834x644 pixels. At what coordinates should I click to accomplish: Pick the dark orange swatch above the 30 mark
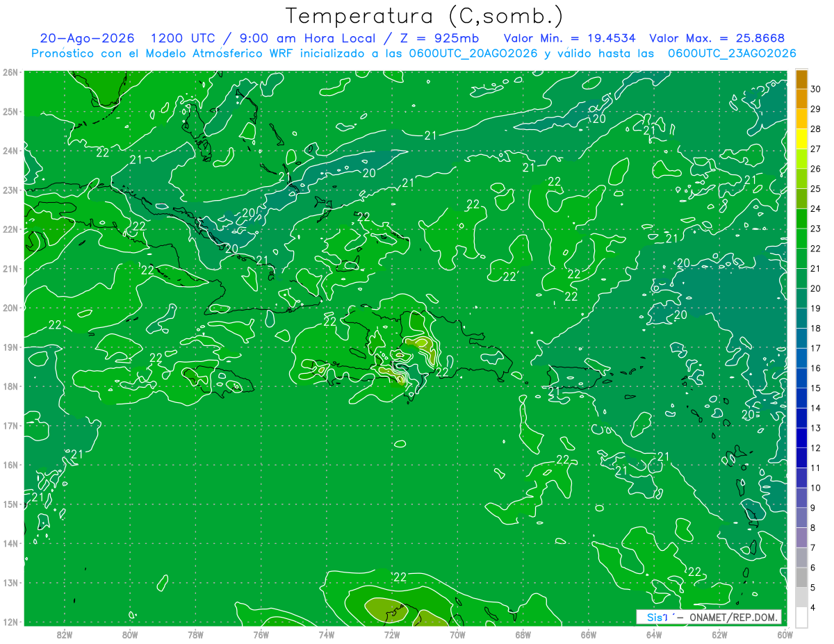click(x=801, y=79)
